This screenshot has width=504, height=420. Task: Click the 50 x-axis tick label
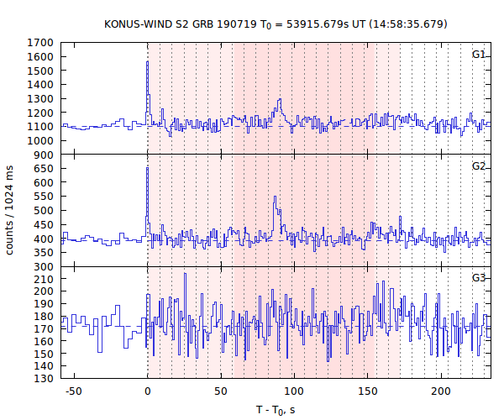[221, 391]
